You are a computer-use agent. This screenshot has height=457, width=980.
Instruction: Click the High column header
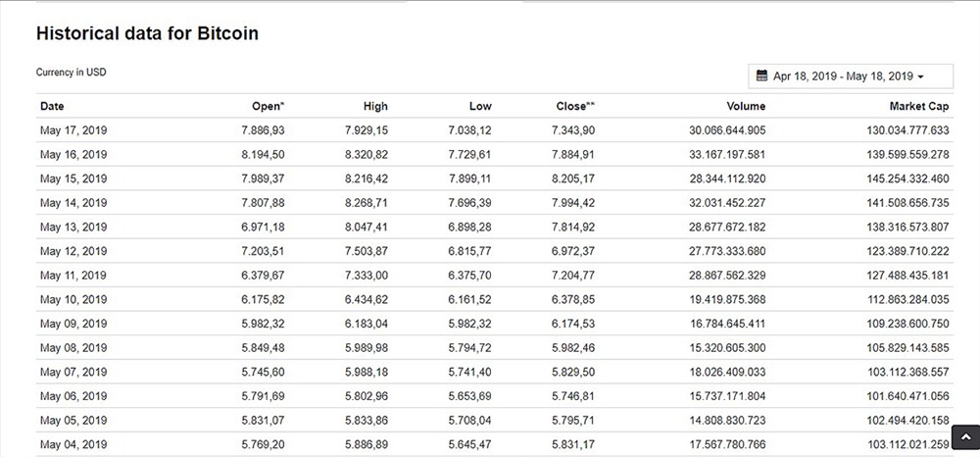[x=375, y=106]
